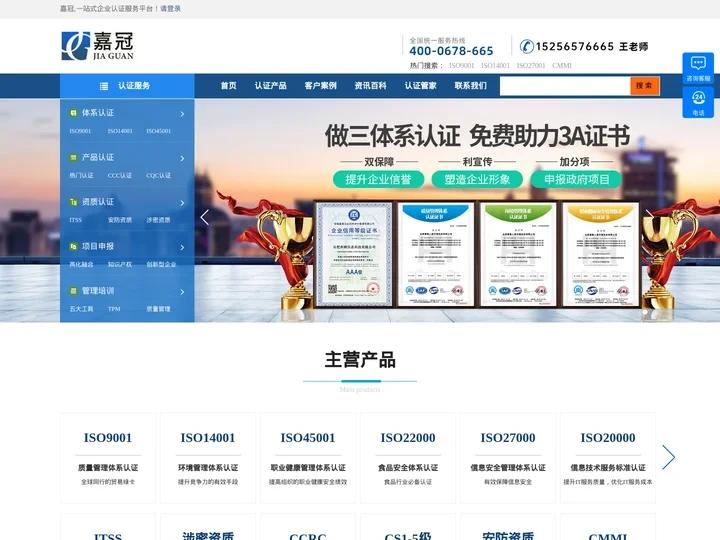Click the 提升企业信誉 banner button
Image resolution: width=720 pixels, height=540 pixels.
(378, 180)
